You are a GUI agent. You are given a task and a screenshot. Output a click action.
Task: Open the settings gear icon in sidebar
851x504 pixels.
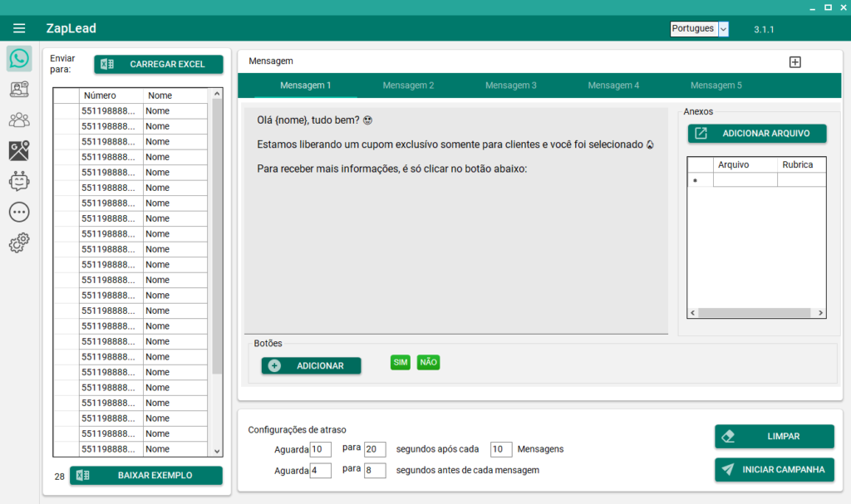[x=18, y=242]
